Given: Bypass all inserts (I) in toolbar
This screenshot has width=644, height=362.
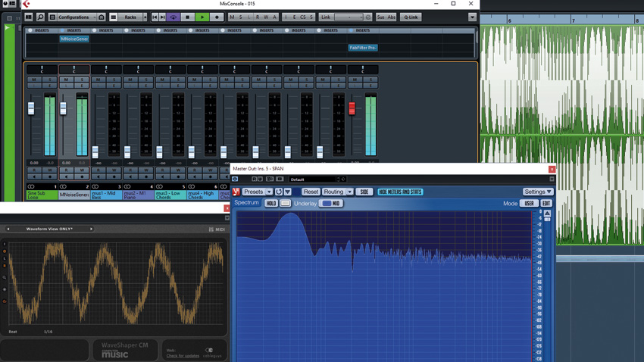Looking at the screenshot, I should [x=286, y=17].
